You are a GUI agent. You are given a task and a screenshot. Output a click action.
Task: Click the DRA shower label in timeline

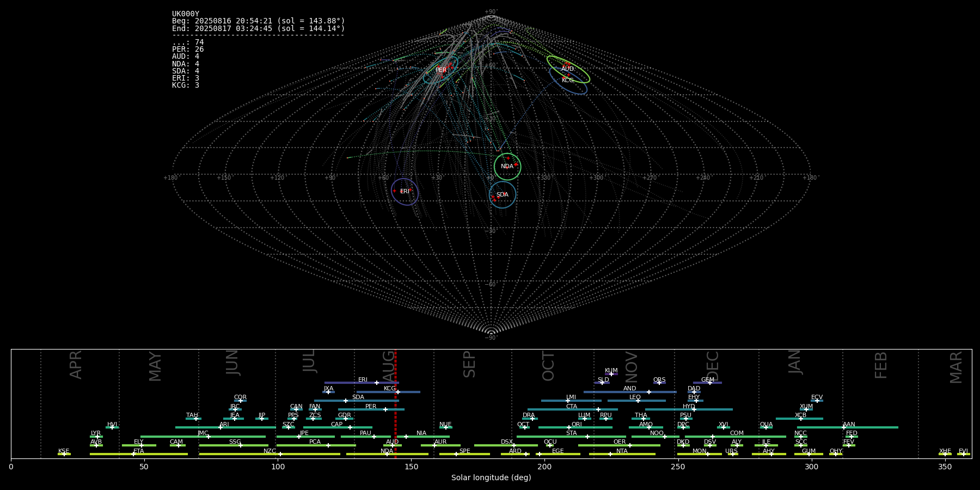pos(529,415)
